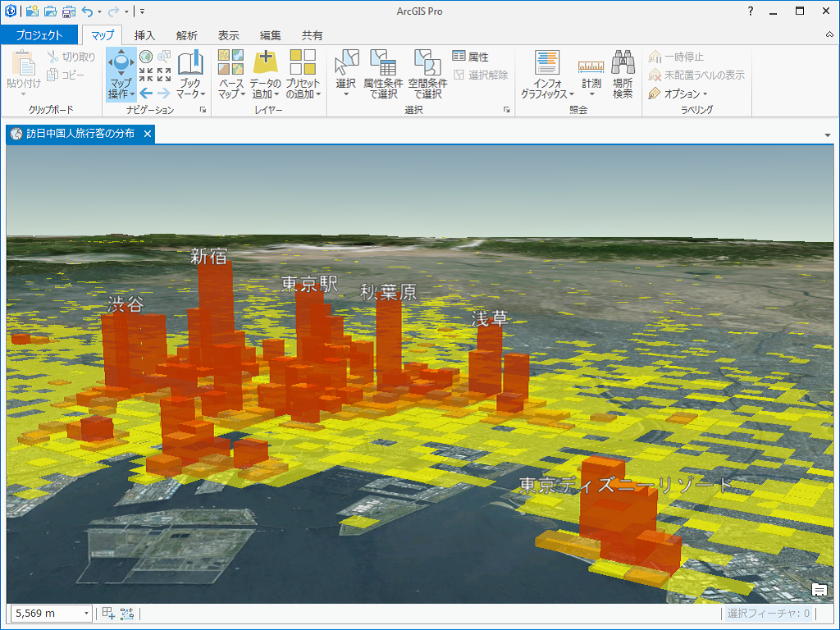Open 場所検索 locate binoculars tool
840x630 pixels.
[x=623, y=75]
